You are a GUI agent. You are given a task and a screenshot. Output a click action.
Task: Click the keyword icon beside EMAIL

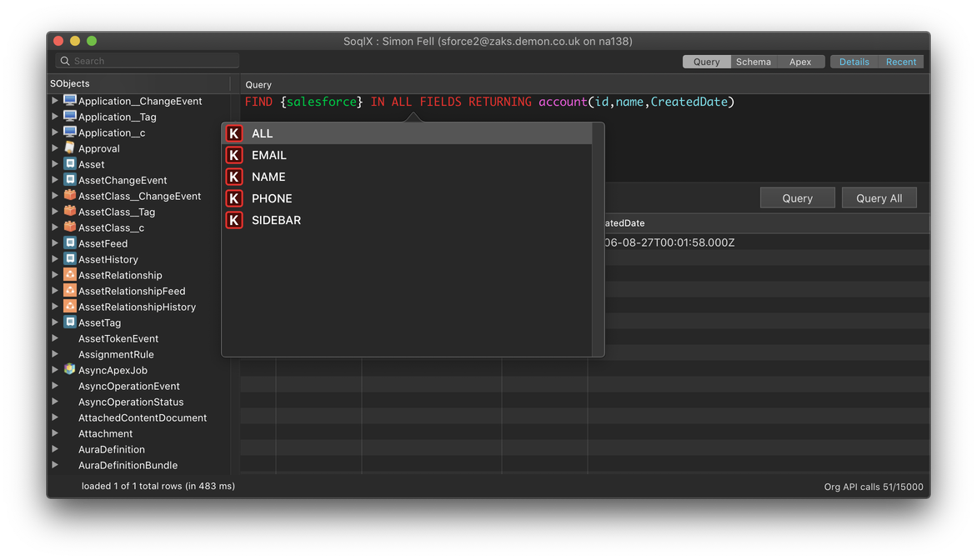[234, 155]
